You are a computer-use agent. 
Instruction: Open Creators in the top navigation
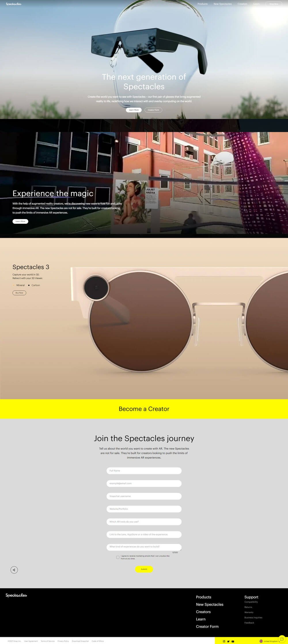[x=242, y=4]
